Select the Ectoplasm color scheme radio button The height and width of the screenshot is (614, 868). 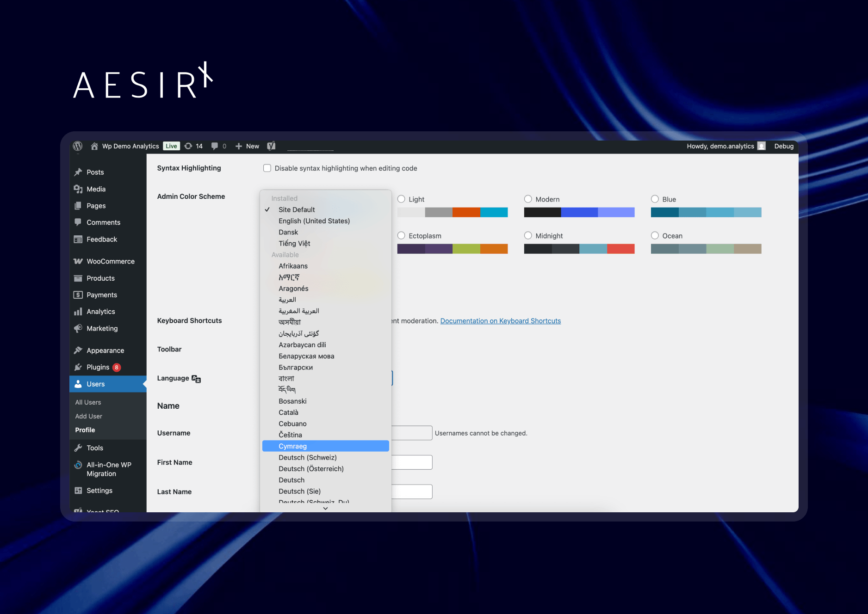tap(401, 235)
